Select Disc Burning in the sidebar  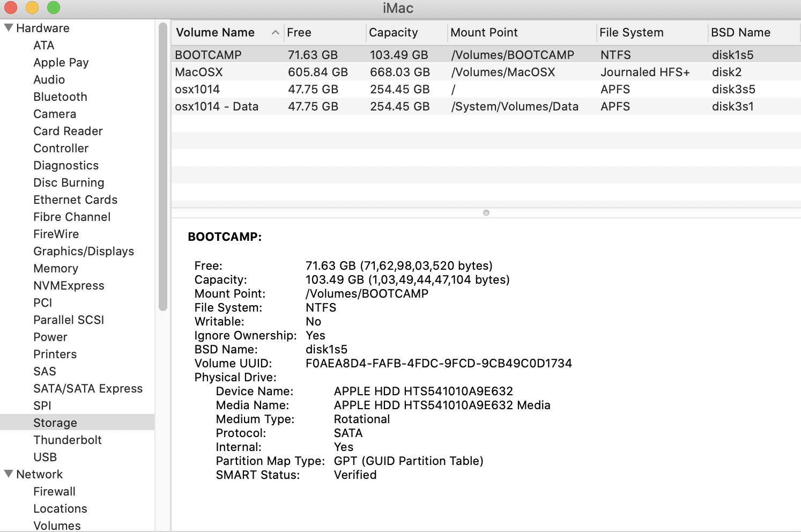[x=69, y=182]
